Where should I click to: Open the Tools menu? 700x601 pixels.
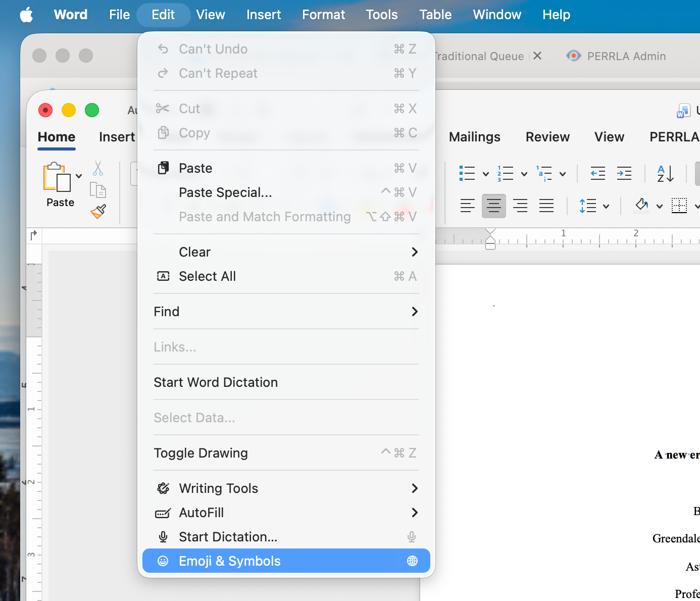click(382, 15)
